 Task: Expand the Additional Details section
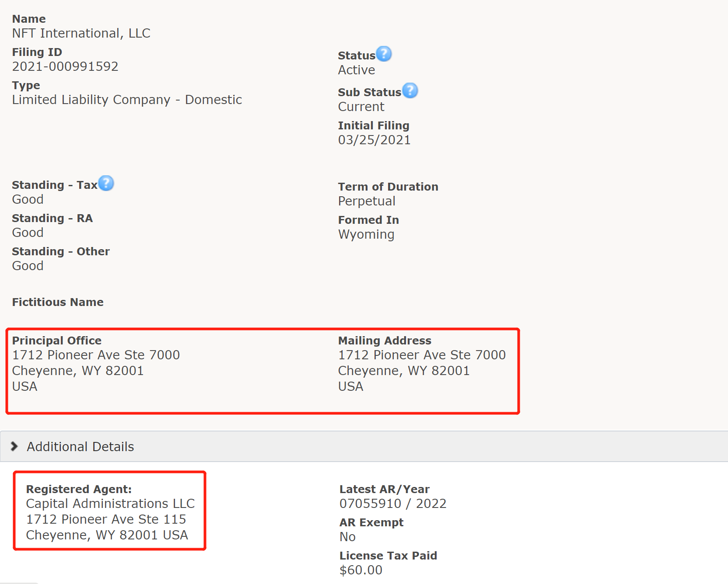click(14, 446)
